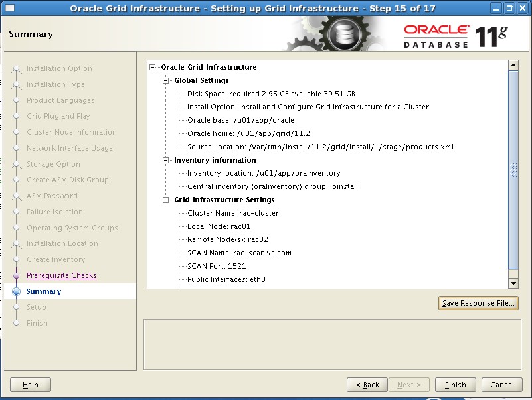Click the empty message area below tree

332,344
